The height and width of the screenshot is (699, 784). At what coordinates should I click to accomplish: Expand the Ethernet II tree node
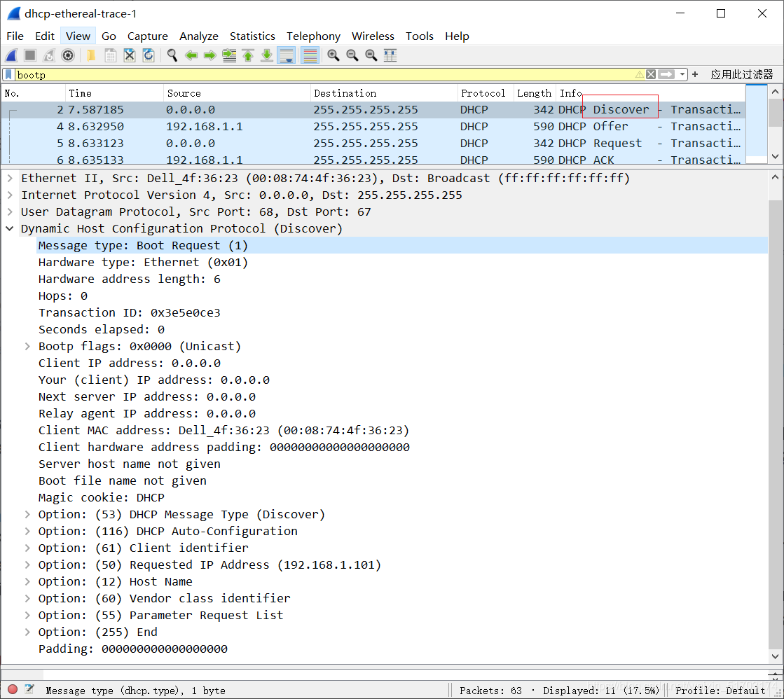pyautogui.click(x=10, y=178)
